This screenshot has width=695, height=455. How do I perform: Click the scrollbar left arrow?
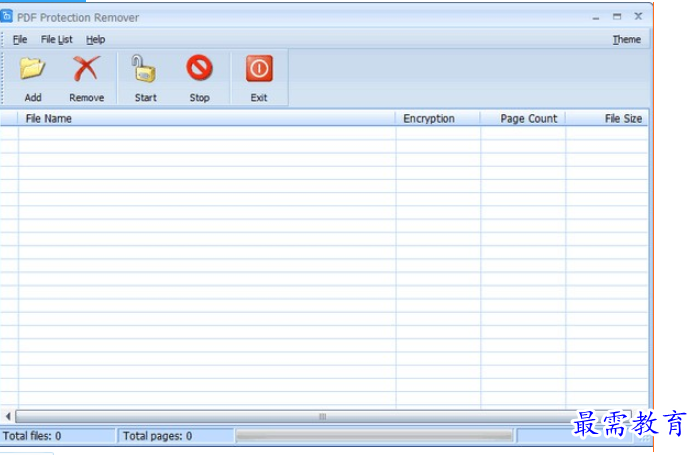pos(8,416)
